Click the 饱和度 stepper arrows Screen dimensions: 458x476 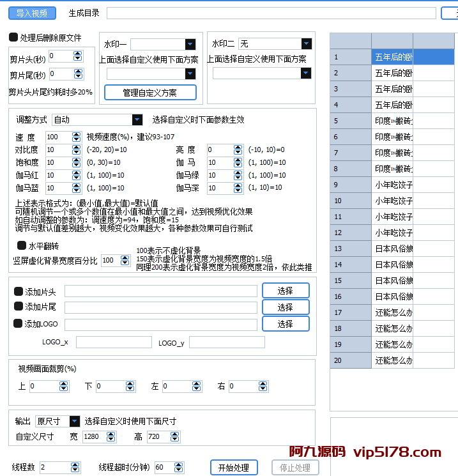point(77,162)
